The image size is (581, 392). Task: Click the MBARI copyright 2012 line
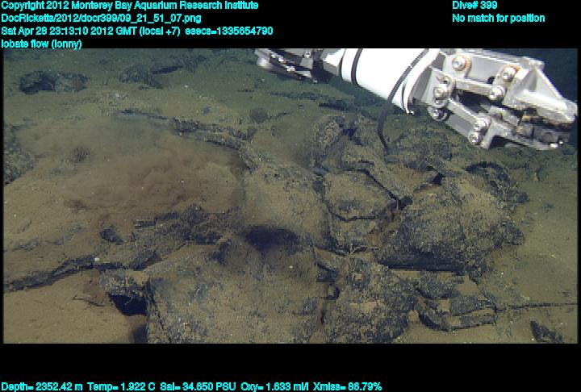[130, 6]
